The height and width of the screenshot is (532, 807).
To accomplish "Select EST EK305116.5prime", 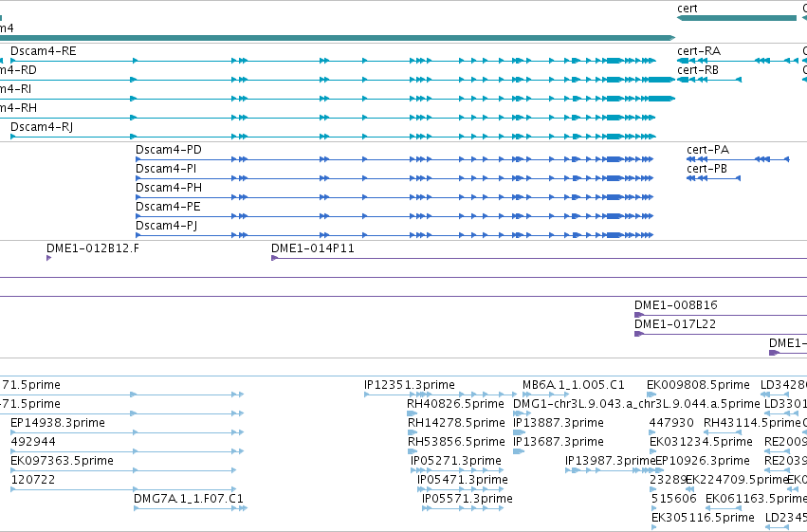I will pos(703,518).
